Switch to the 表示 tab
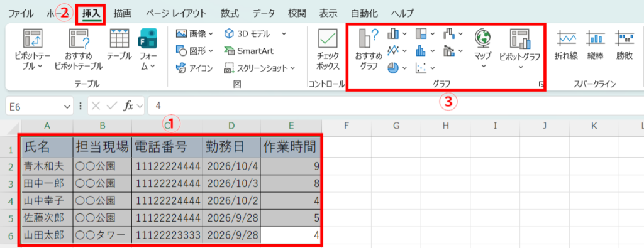The width and height of the screenshot is (644, 248). 328,13
